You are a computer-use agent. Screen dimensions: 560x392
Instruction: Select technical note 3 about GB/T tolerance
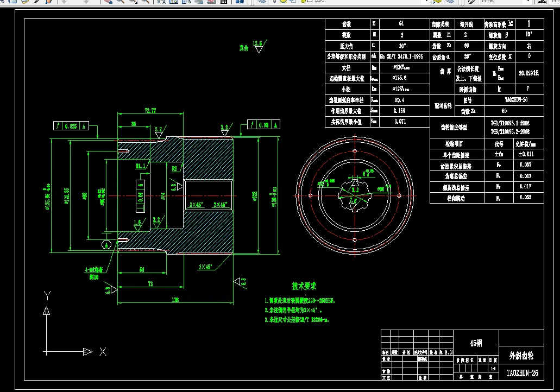coord(297,320)
